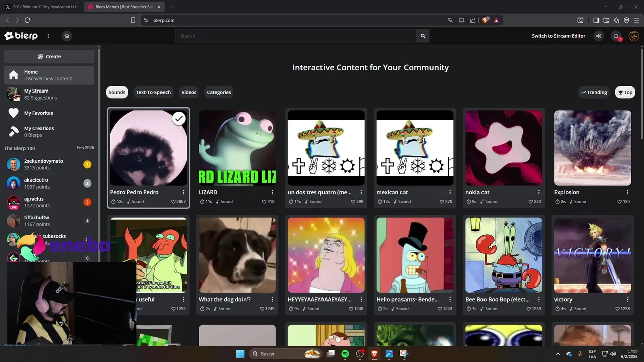Click the translate page icon
The height and width of the screenshot is (362, 644).
450,20
